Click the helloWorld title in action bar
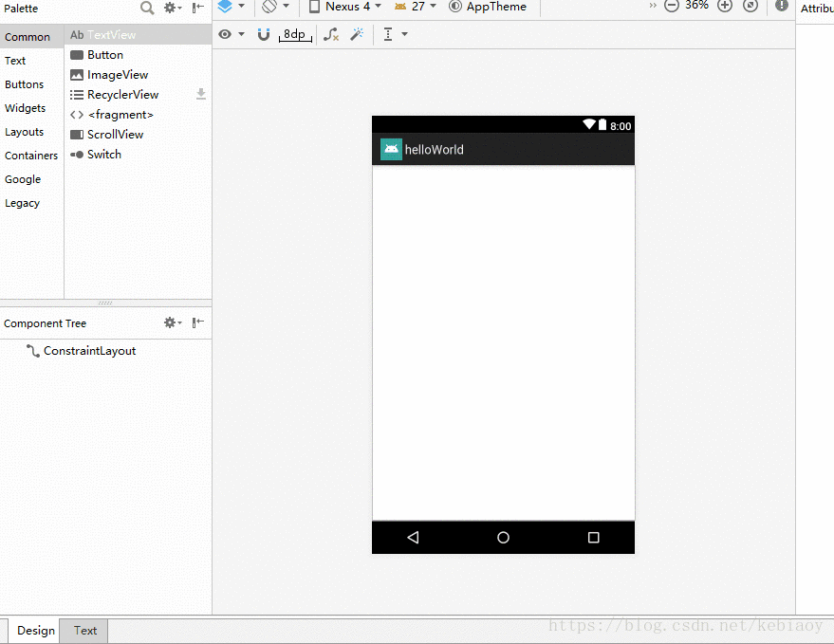Image resolution: width=834 pixels, height=644 pixels. [x=434, y=150]
